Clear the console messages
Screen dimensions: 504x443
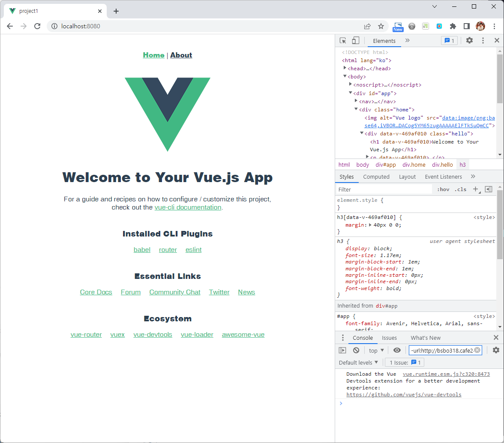click(356, 350)
